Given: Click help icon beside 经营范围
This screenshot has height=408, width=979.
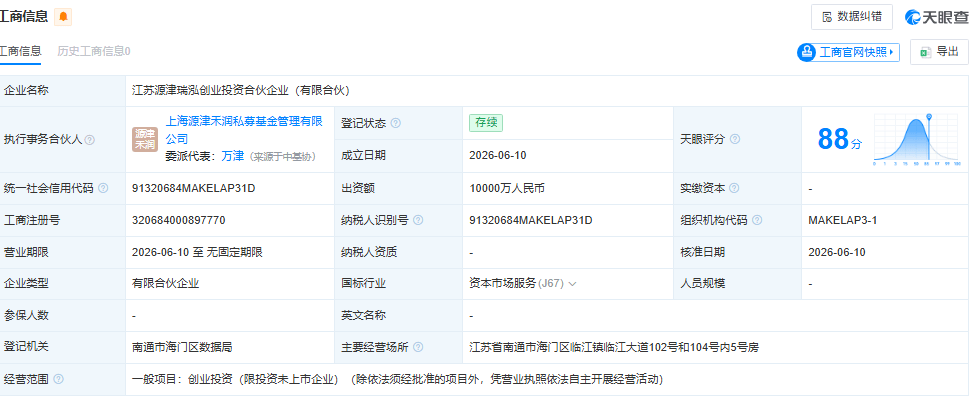Looking at the screenshot, I should tap(58, 379).
